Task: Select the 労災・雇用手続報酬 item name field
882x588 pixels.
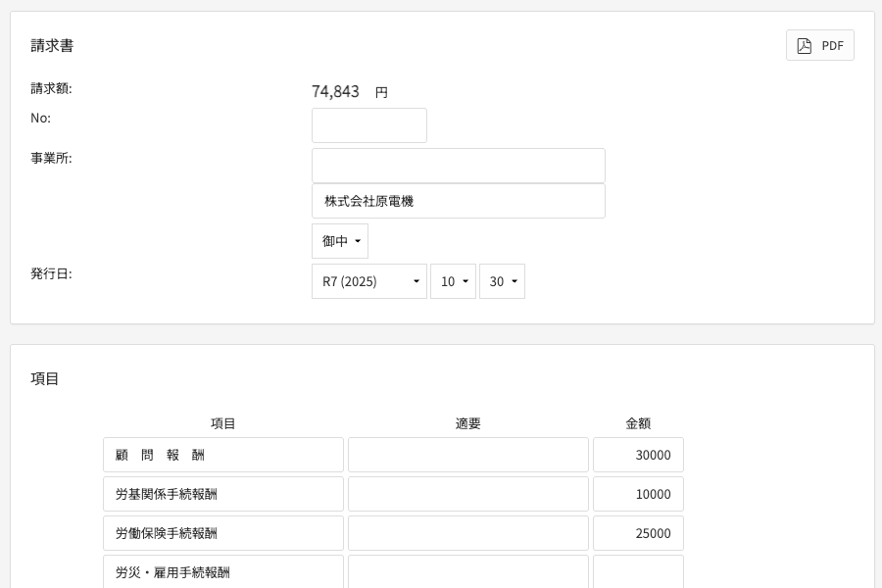Action: point(223,572)
